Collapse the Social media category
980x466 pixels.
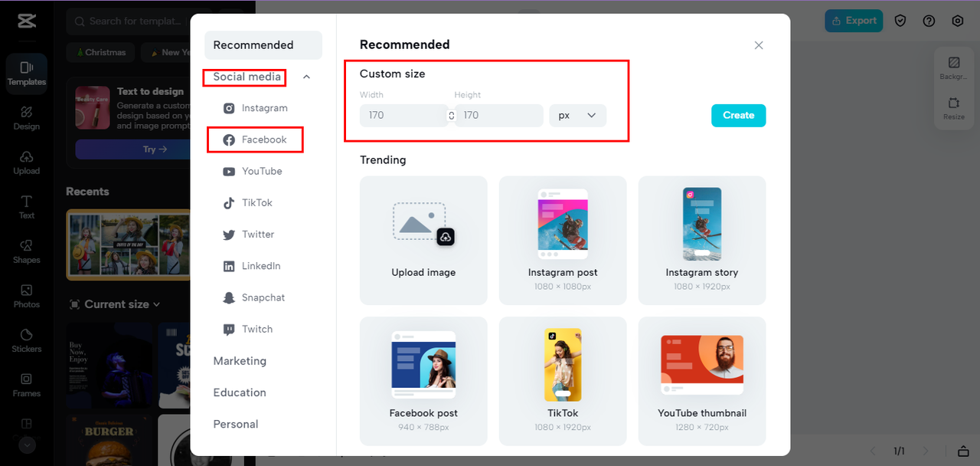point(306,77)
